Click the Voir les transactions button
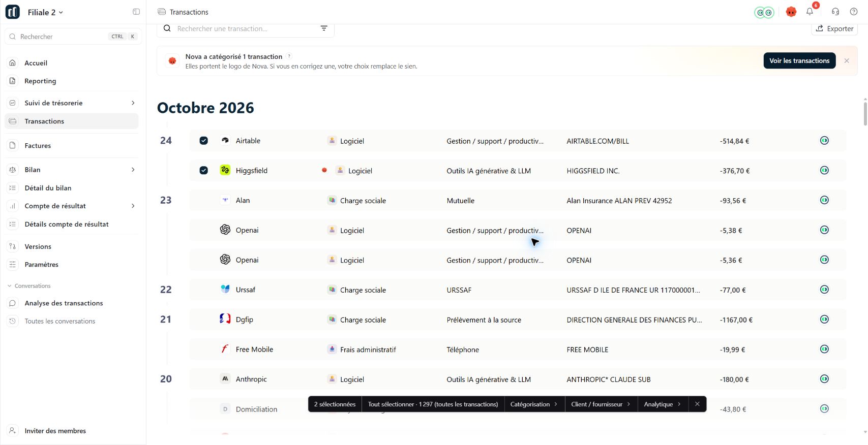Screen dimensions: 868x445 (x=799, y=60)
